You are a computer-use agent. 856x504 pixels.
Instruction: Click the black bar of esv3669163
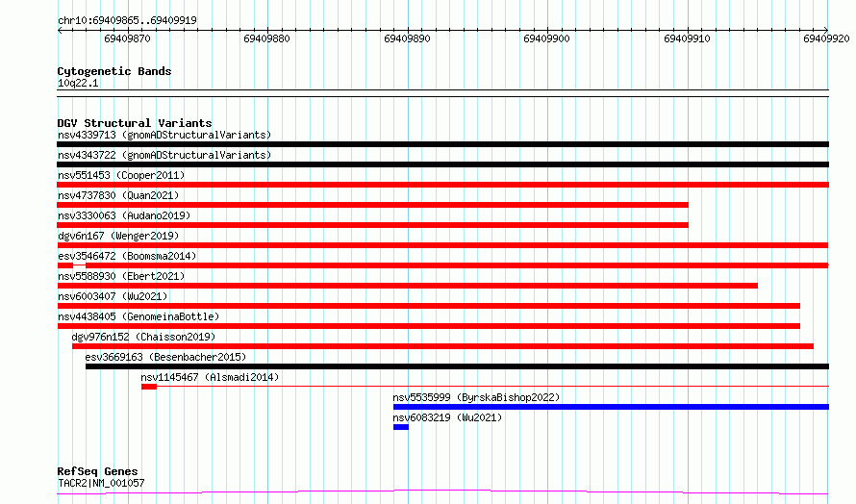point(457,366)
